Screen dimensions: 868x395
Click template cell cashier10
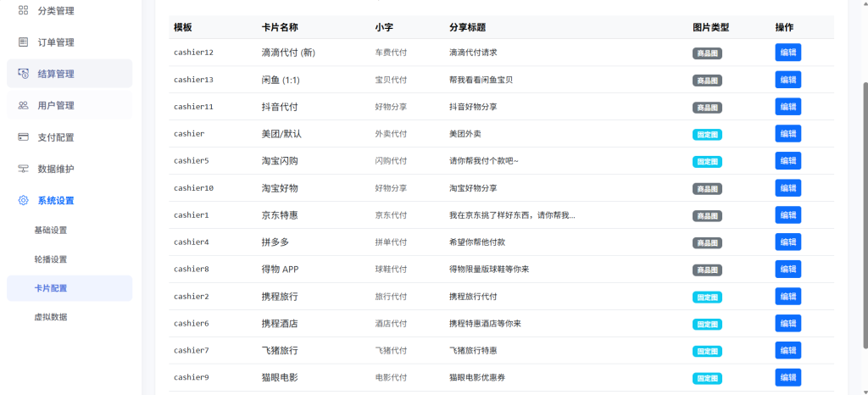pyautogui.click(x=193, y=188)
